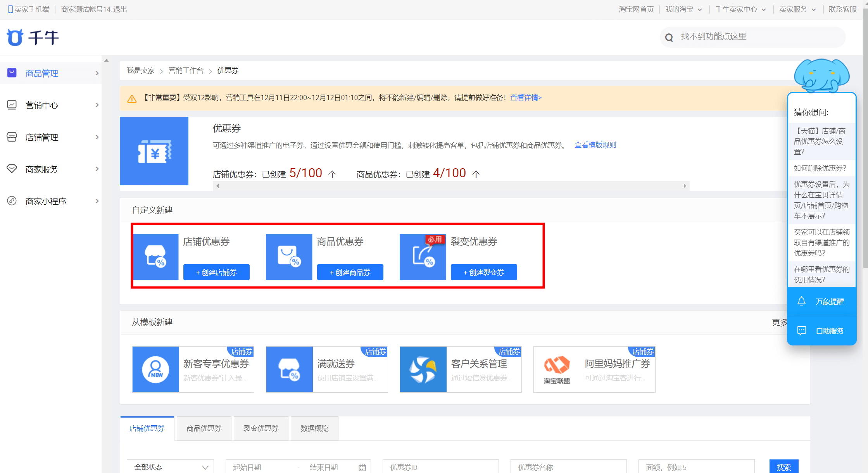Open 淘宝网首页 in the top bar
868x473 pixels.
tap(636, 9)
